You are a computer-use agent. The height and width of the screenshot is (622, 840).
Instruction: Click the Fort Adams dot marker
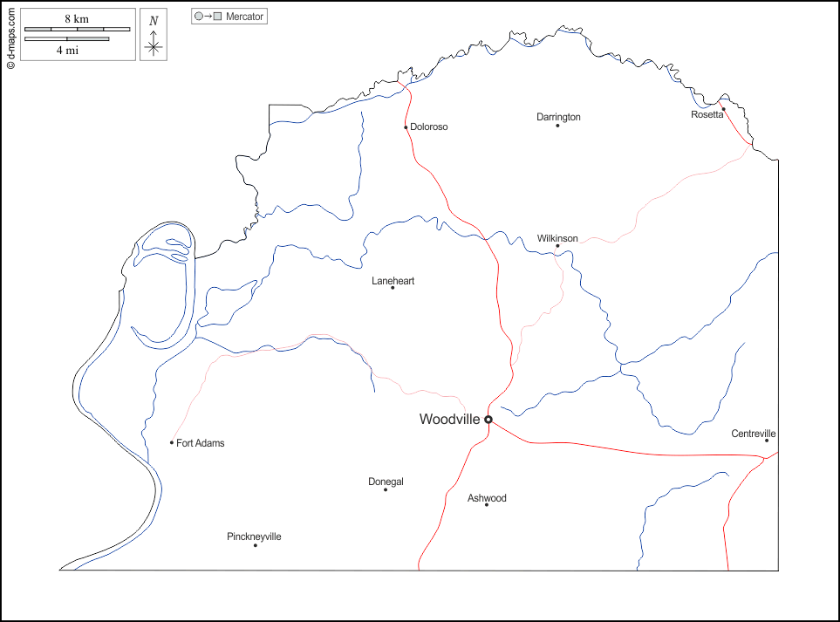click(x=172, y=443)
